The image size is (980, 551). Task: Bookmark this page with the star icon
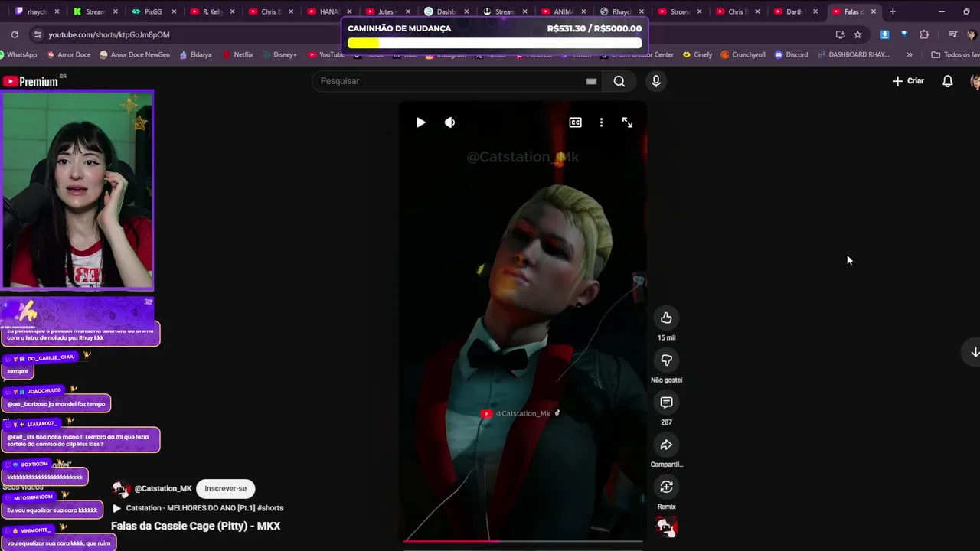[x=857, y=34]
